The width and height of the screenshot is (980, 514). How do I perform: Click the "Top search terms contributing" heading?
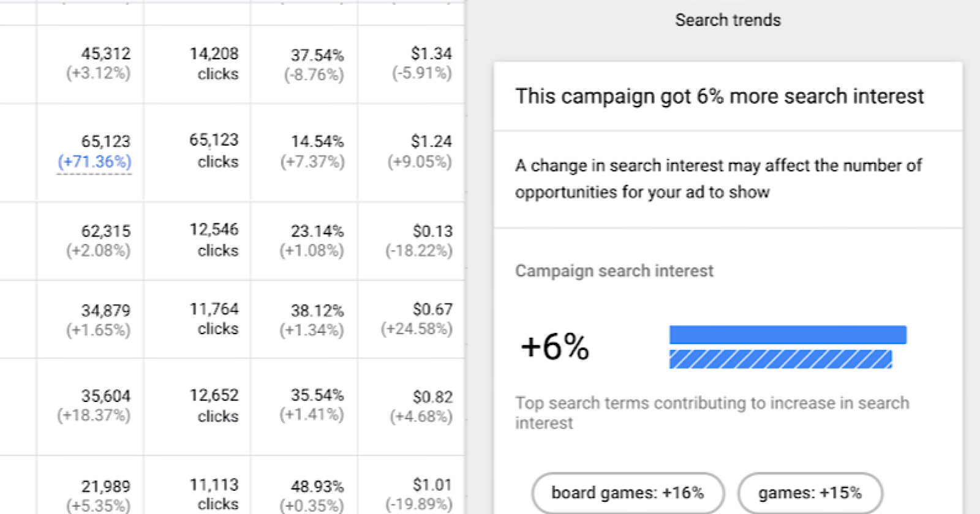coord(712,412)
